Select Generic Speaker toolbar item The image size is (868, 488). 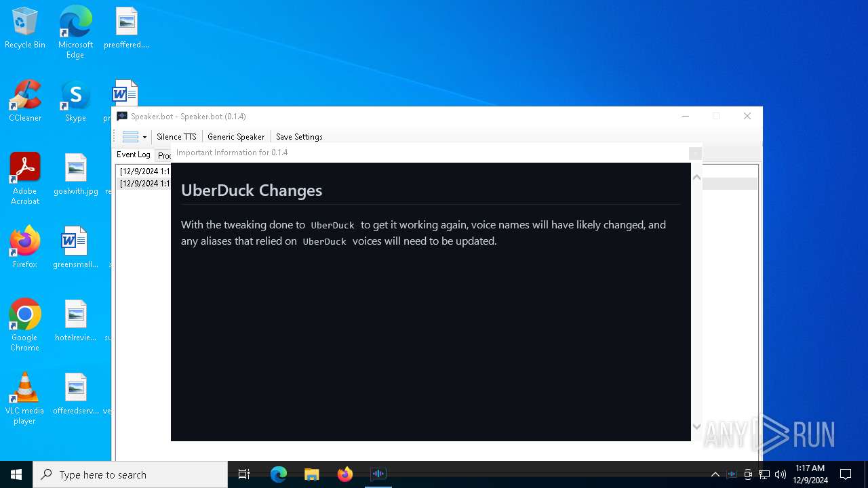tap(236, 137)
